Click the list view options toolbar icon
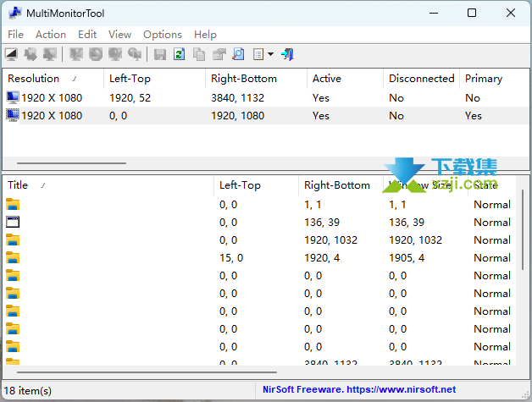Screen dimensions: 532x402 tap(258, 54)
